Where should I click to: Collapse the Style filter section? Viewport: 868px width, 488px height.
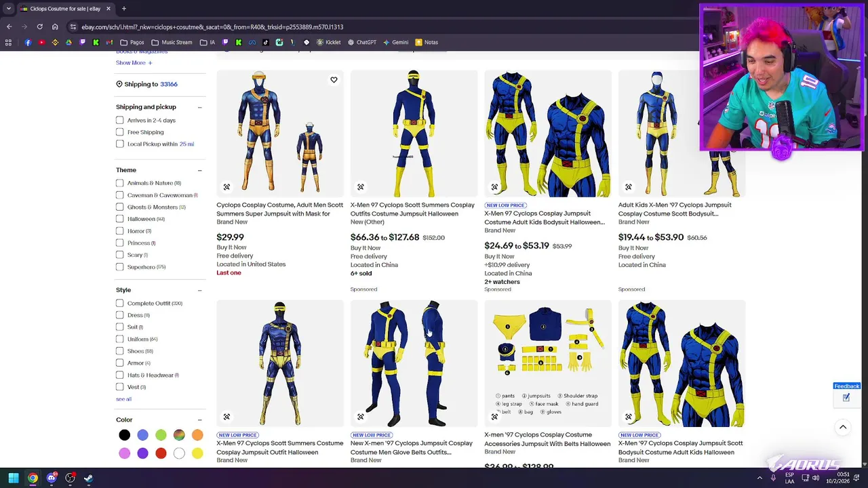coord(199,290)
